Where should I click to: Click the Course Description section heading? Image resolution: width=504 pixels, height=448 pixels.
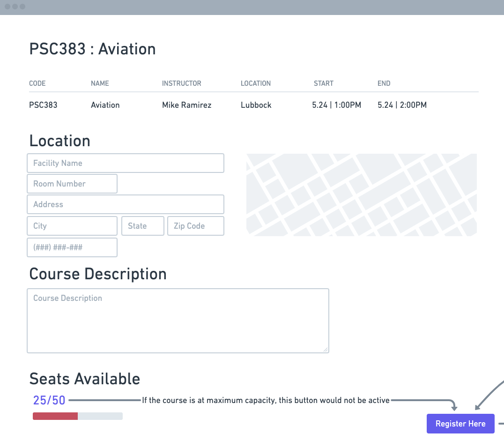98,274
